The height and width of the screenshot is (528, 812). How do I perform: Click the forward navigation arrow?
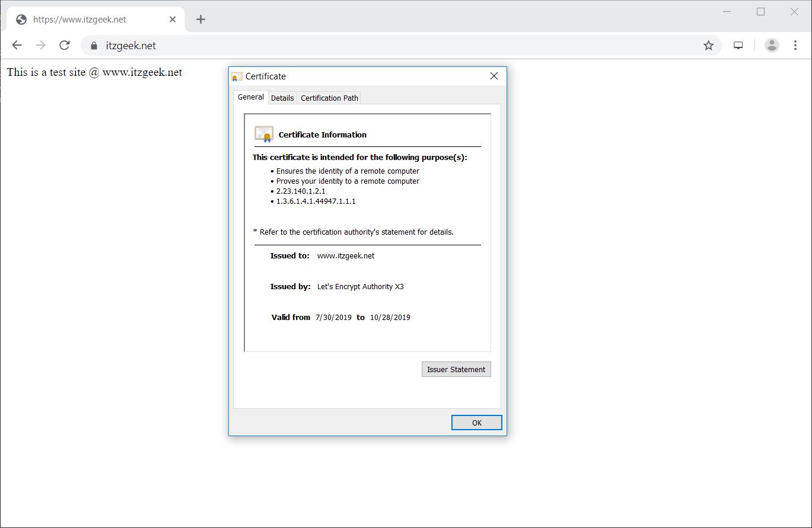coord(40,45)
